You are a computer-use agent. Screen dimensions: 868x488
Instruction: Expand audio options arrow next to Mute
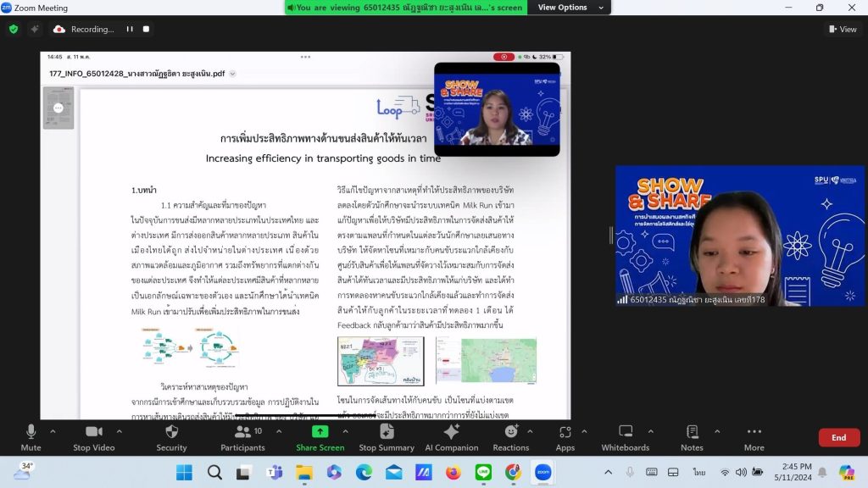click(x=53, y=431)
